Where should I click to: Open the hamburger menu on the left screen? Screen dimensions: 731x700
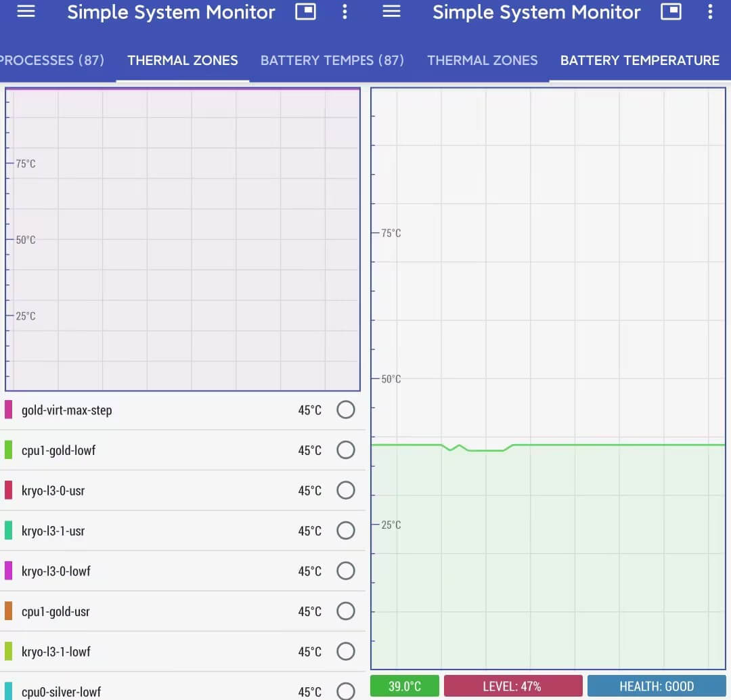click(26, 12)
